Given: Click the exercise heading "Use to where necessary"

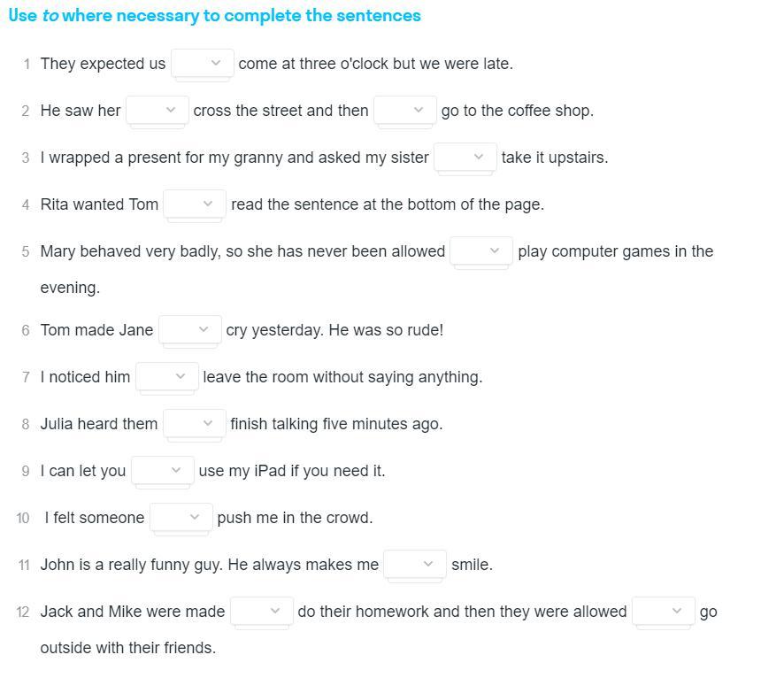Looking at the screenshot, I should point(215,16).
